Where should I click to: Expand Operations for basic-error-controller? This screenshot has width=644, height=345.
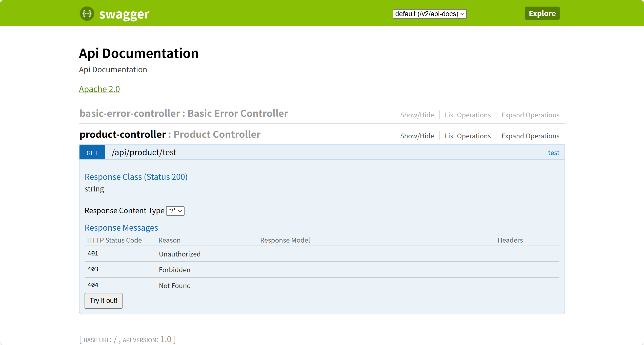pos(530,115)
